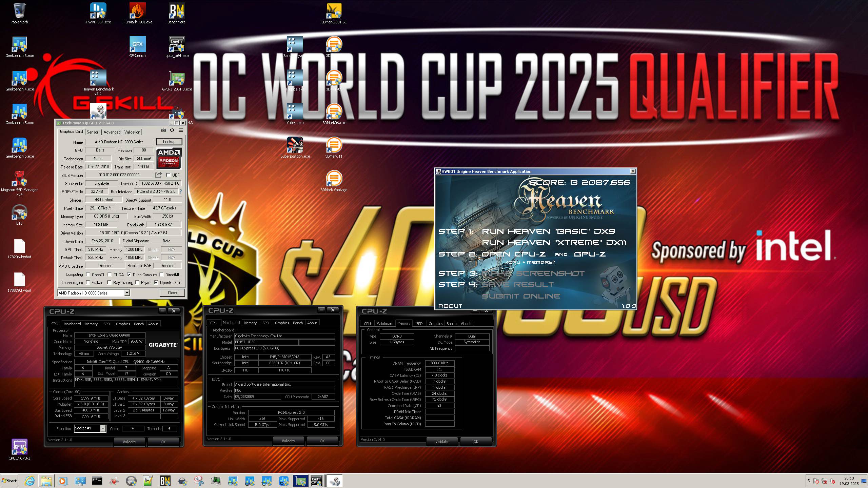Screen dimensions: 868x488
Task: Toggle the Vulkan checkbox
Action: [x=88, y=283]
